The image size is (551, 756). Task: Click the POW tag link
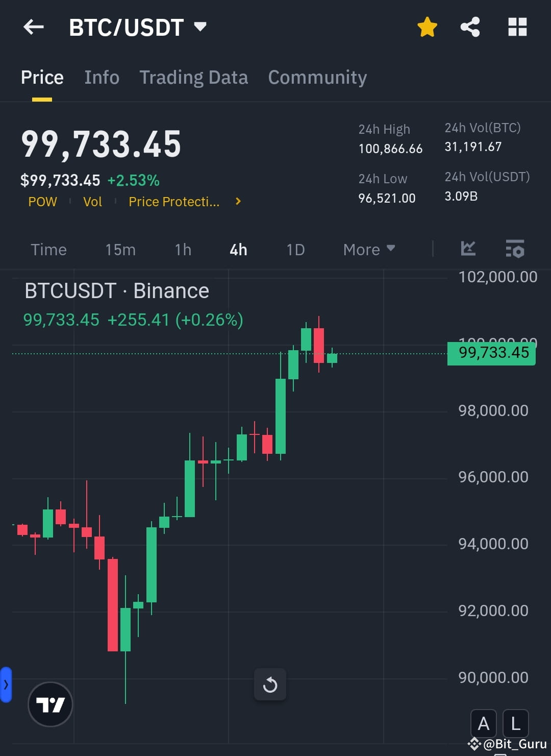42,202
